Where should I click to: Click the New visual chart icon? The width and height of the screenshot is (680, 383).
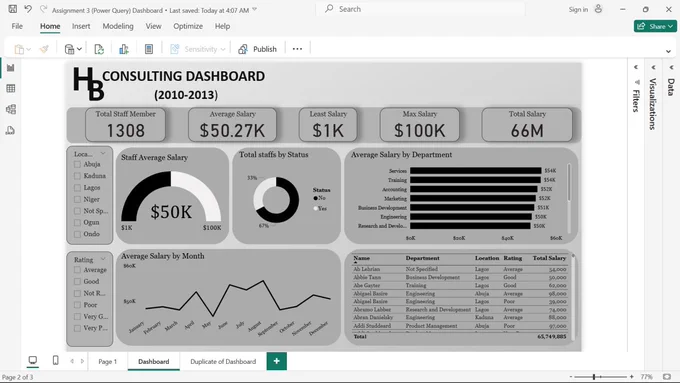click(124, 49)
